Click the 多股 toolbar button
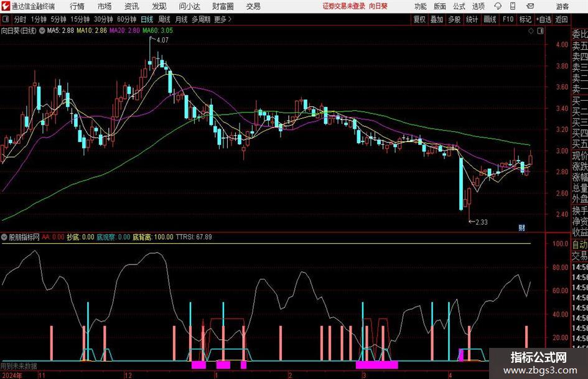The height and width of the screenshot is (379, 588). (x=454, y=19)
